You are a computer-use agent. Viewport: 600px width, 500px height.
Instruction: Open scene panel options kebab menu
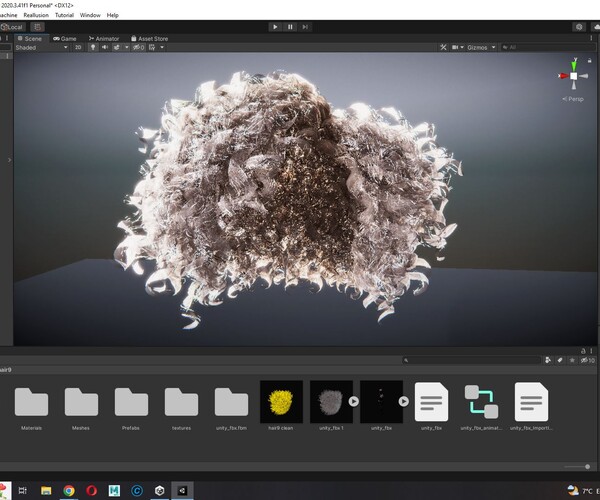click(591, 38)
